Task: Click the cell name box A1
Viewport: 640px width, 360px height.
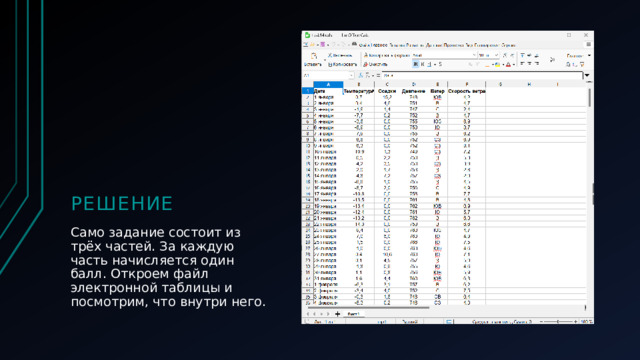Action: pos(327,76)
